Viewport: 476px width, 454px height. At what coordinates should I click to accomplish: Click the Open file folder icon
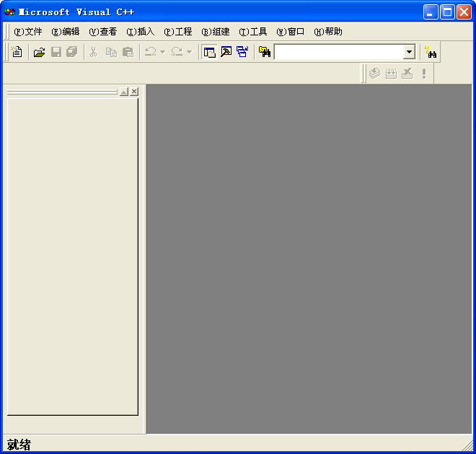(x=40, y=52)
